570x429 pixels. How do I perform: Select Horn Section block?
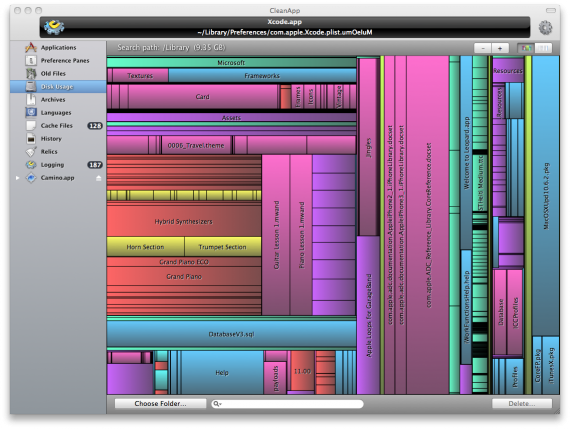coord(145,247)
